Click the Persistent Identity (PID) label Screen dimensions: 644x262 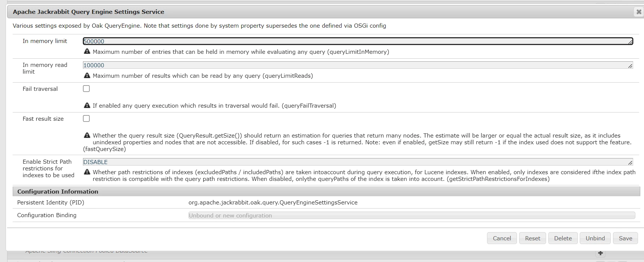point(50,203)
